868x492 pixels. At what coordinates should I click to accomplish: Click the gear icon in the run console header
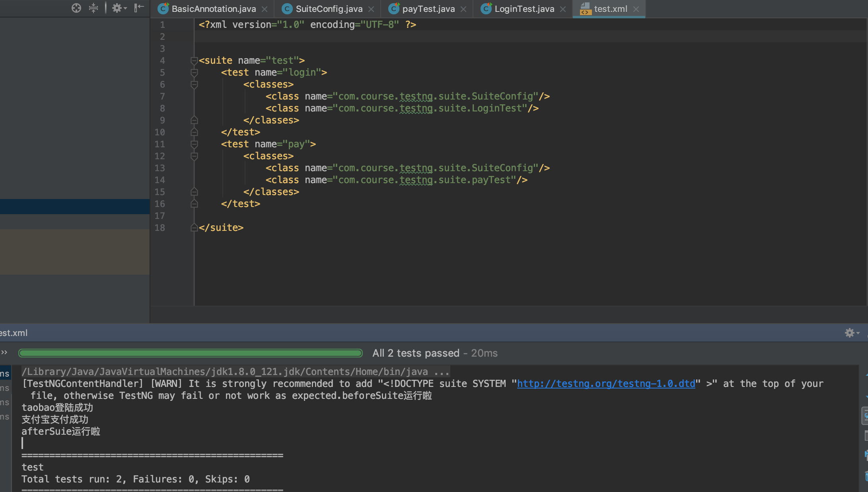coord(850,333)
